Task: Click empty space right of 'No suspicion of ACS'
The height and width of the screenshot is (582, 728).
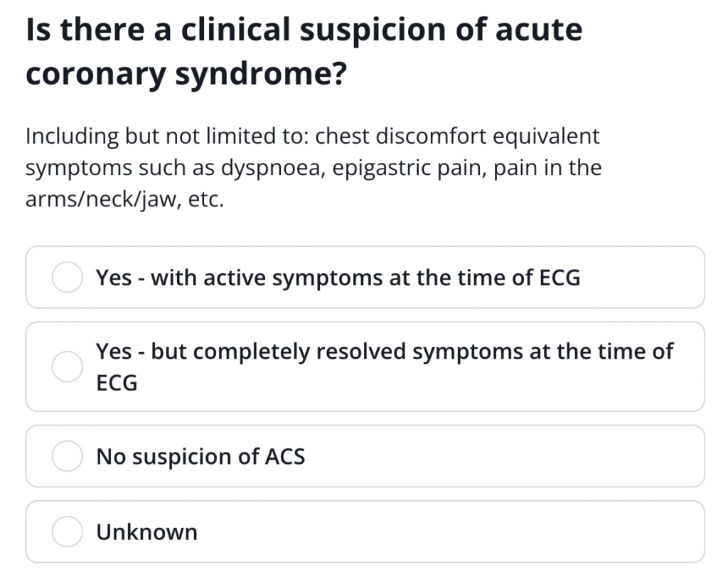Action: pyautogui.click(x=498, y=456)
